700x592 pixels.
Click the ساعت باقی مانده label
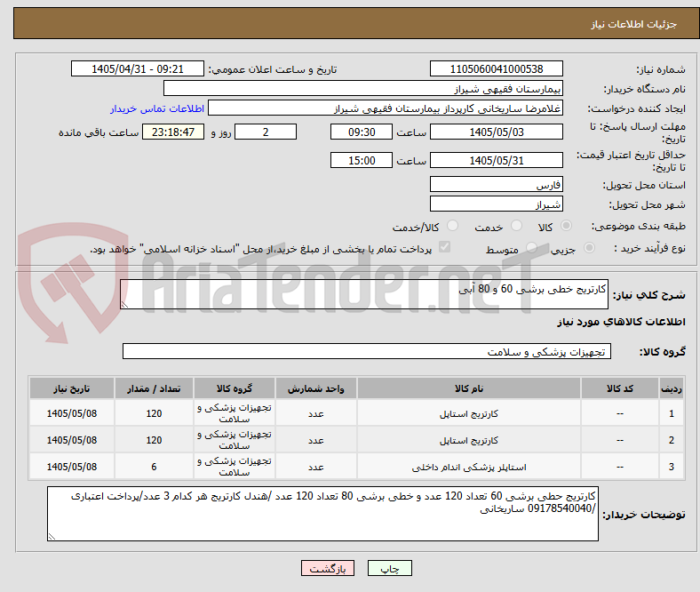tap(99, 132)
